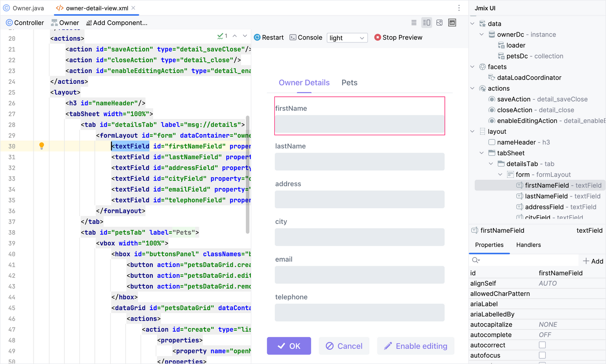Click the image preview toolbar icon
The width and height of the screenshot is (606, 364).
(452, 23)
